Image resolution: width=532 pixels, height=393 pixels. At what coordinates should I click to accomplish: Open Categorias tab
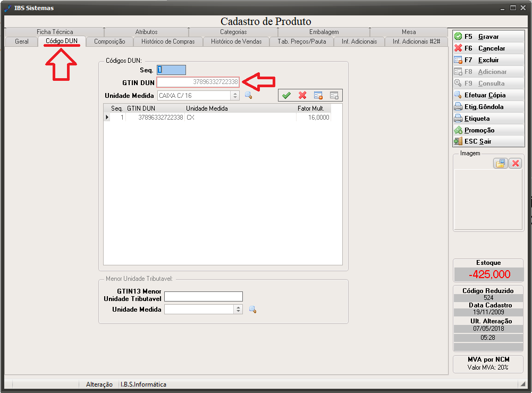tap(233, 32)
